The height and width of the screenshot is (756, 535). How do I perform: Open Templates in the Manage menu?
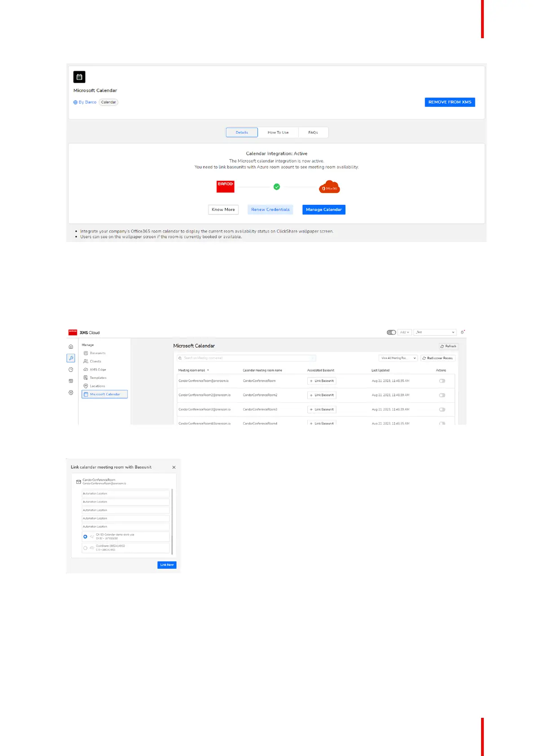98,378
